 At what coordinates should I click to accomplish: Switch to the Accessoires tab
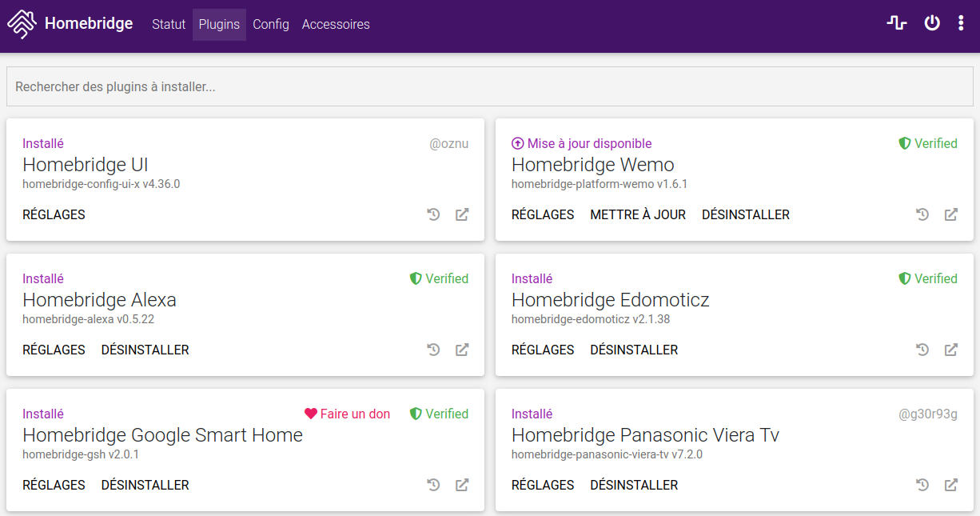(336, 24)
